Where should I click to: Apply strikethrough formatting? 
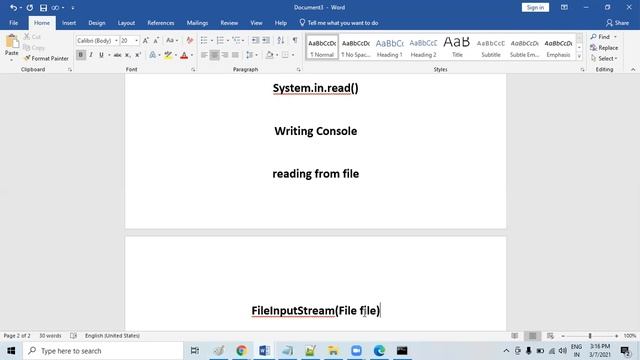[117, 55]
